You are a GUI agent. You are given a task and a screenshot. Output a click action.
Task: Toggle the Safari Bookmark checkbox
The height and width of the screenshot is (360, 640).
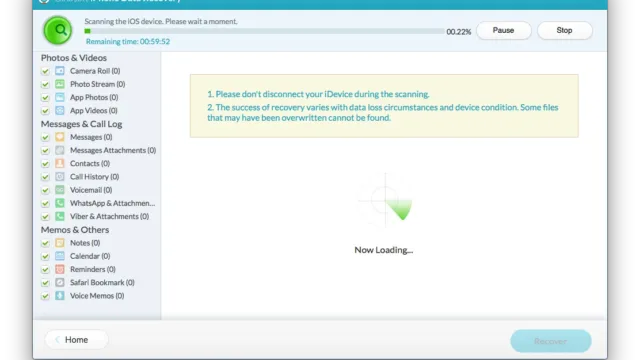click(x=45, y=283)
